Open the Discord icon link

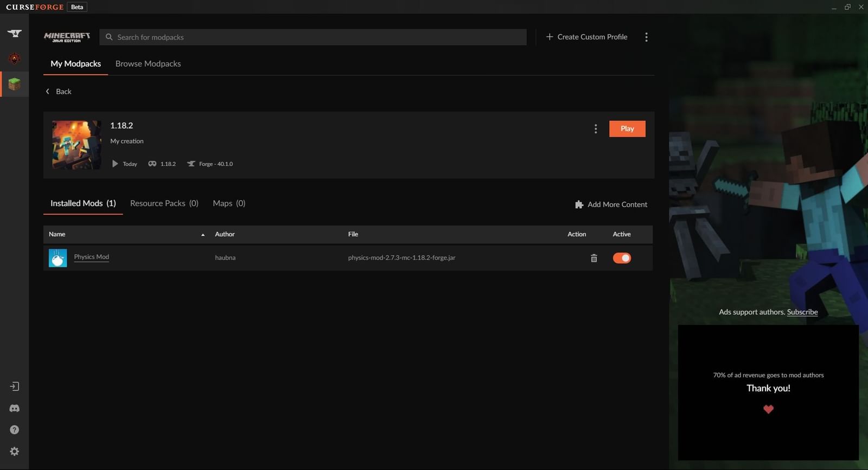pyautogui.click(x=15, y=408)
